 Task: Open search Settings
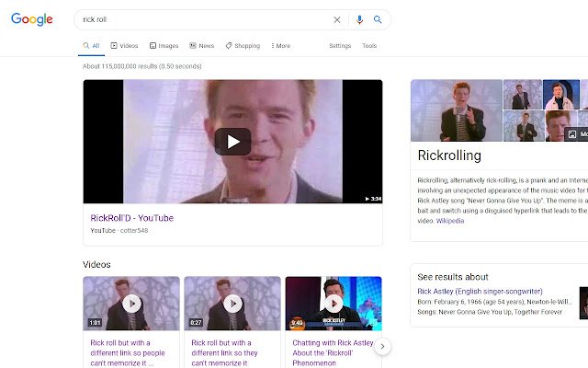click(340, 46)
